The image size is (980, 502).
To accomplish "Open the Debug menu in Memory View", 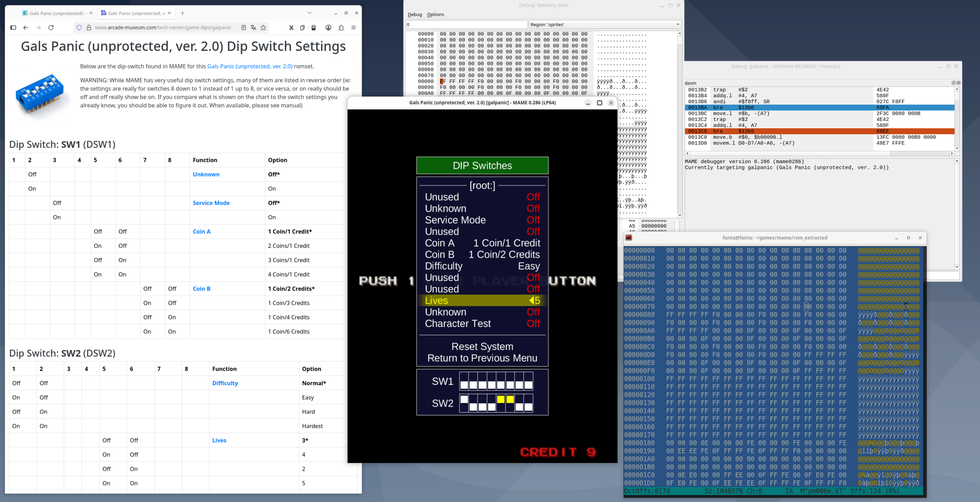I will point(415,15).
